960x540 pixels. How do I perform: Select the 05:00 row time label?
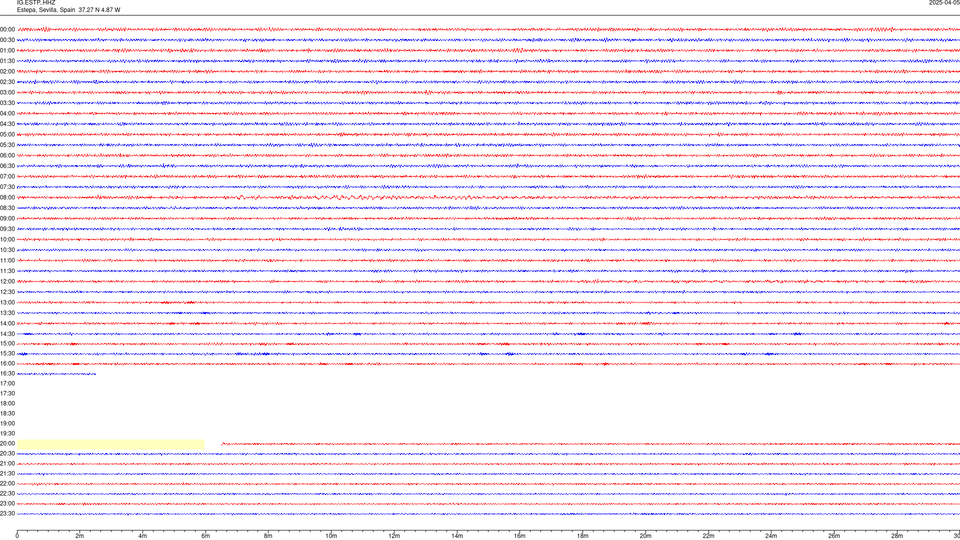(x=7, y=134)
